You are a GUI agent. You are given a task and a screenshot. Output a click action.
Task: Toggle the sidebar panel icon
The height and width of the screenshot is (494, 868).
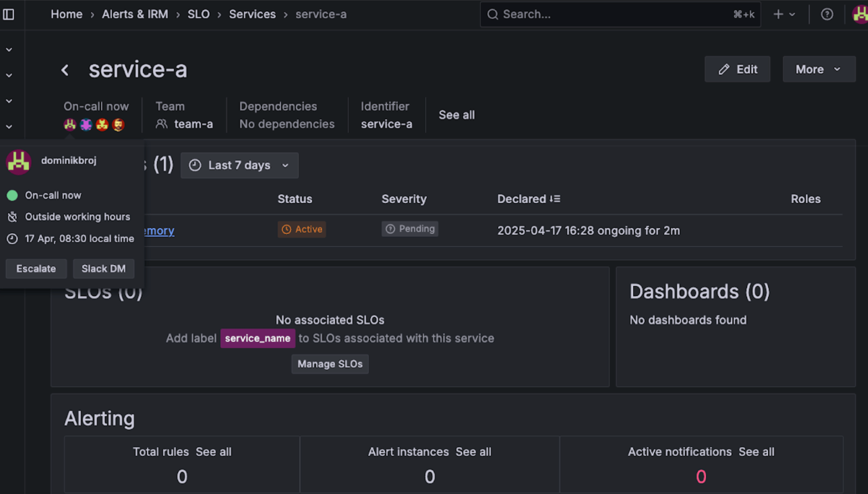(8, 14)
